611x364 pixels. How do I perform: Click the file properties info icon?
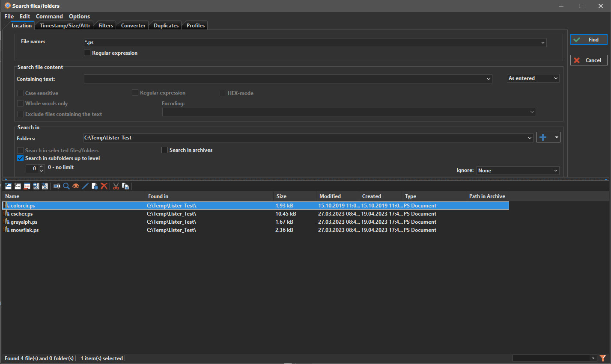pyautogui.click(x=95, y=186)
